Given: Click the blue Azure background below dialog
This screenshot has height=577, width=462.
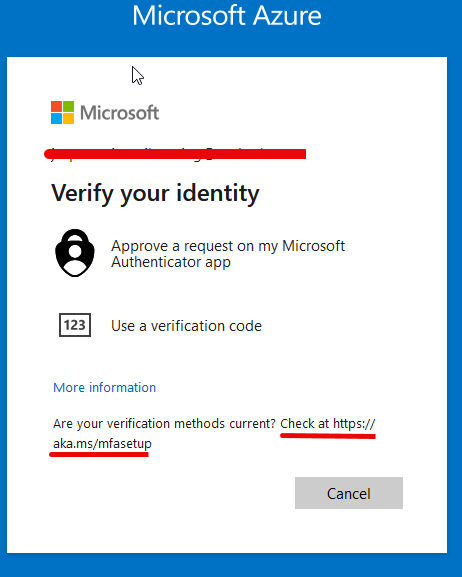Looking at the screenshot, I should [x=231, y=566].
